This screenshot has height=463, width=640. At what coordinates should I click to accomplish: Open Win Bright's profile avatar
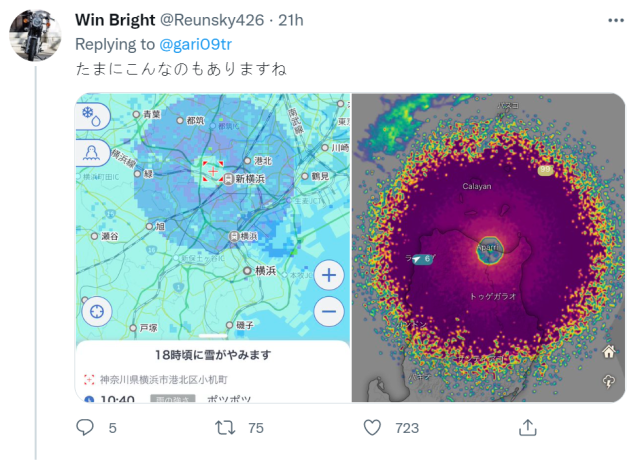pyautogui.click(x=37, y=34)
